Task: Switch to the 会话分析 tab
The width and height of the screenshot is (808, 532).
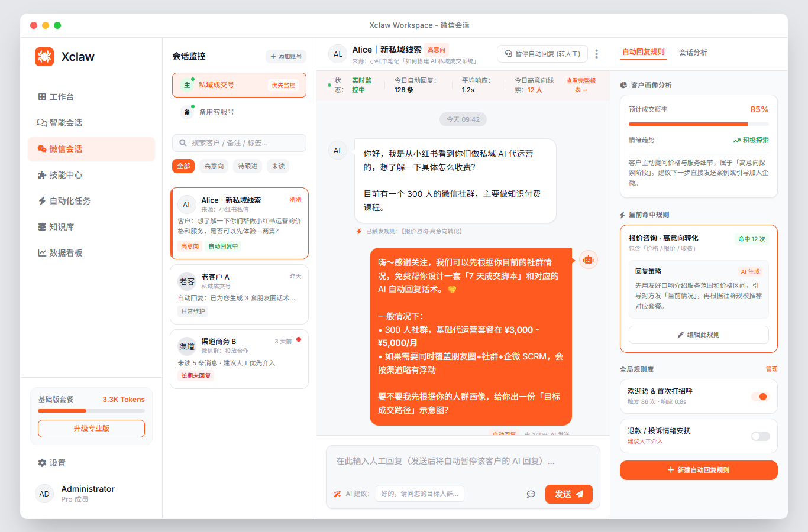Action: click(691, 52)
